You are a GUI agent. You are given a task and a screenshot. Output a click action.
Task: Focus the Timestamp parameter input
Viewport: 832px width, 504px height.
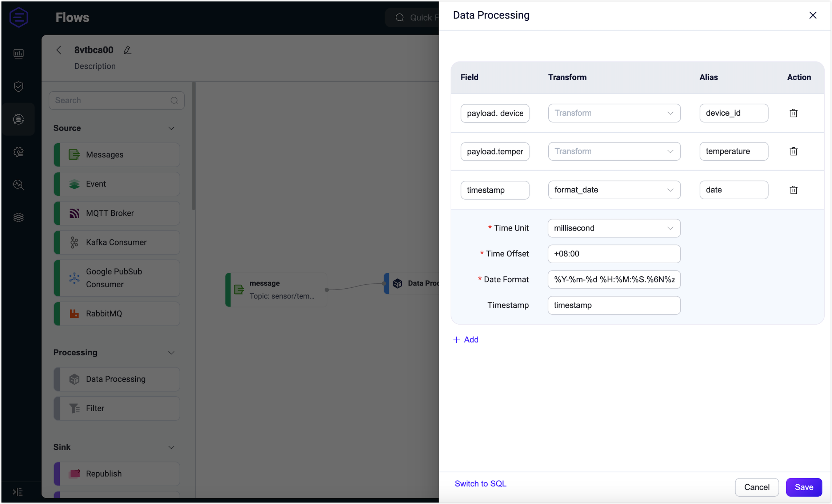click(x=614, y=305)
